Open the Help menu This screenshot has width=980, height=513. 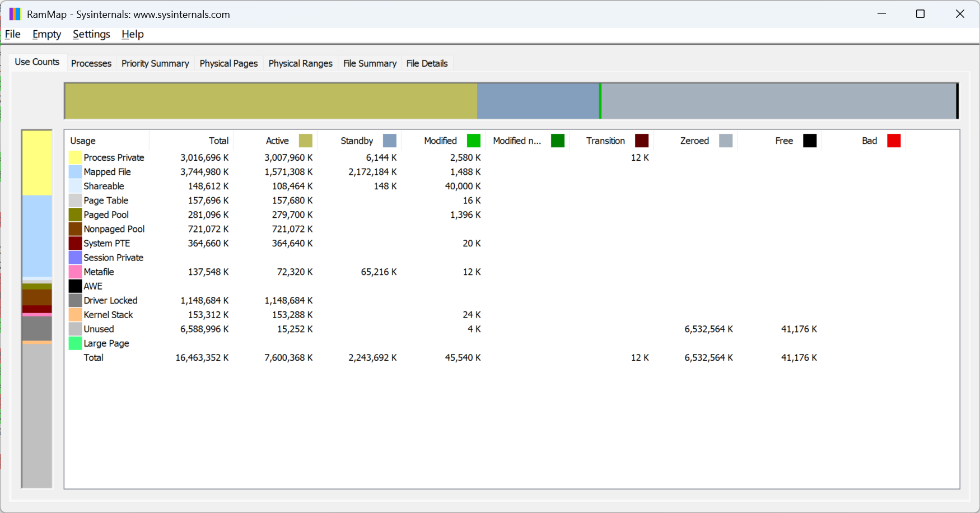point(133,34)
